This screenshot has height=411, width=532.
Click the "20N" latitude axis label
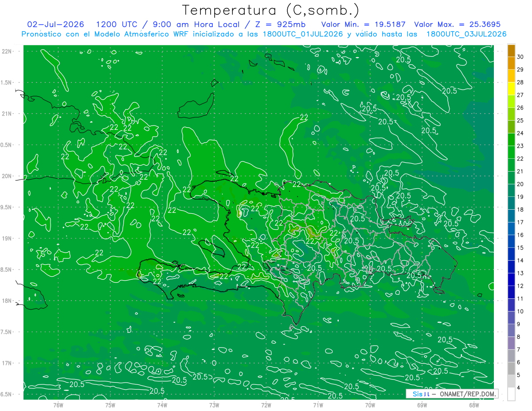point(7,176)
